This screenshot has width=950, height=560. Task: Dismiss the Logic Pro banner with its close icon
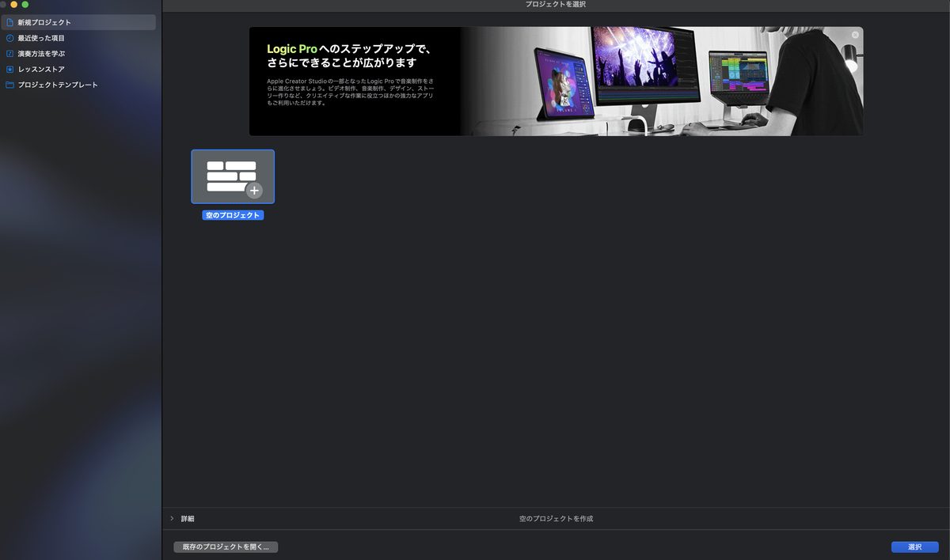(x=855, y=35)
